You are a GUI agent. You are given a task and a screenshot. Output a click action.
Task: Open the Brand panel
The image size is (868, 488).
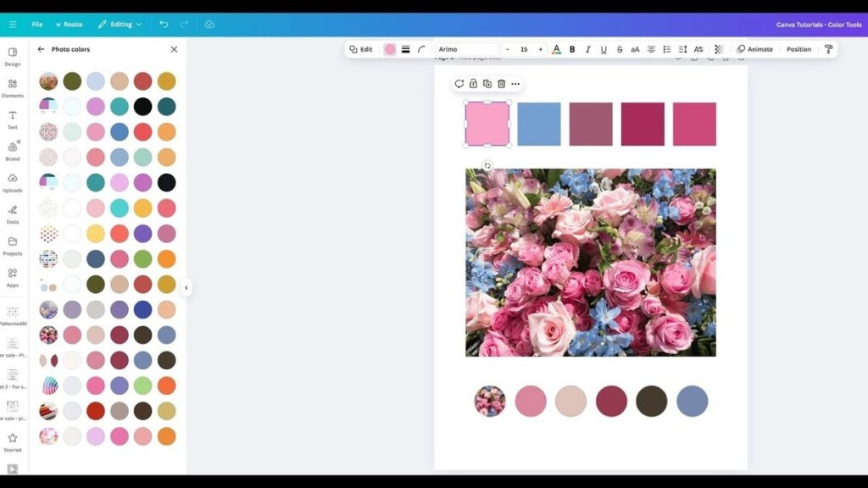12,152
